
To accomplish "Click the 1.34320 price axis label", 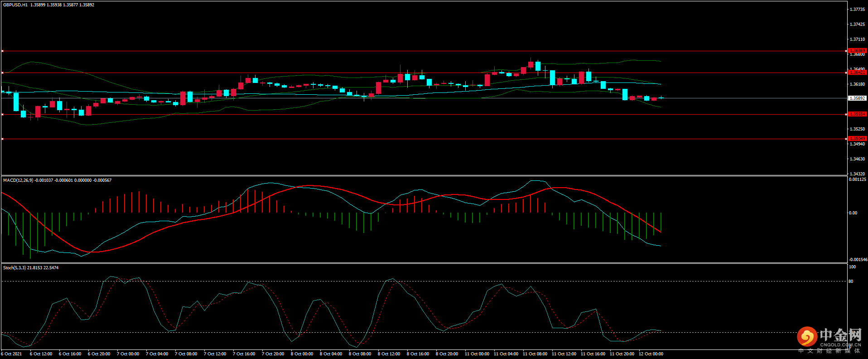I will click(857, 174).
